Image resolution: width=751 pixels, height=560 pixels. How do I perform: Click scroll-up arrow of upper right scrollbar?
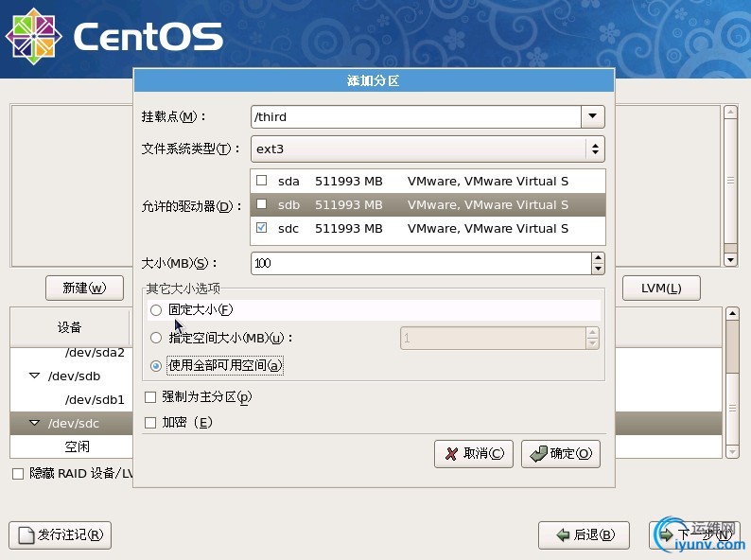point(730,113)
